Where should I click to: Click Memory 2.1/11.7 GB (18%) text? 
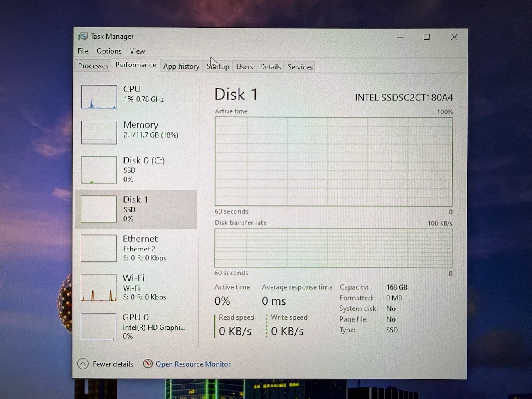tap(151, 135)
